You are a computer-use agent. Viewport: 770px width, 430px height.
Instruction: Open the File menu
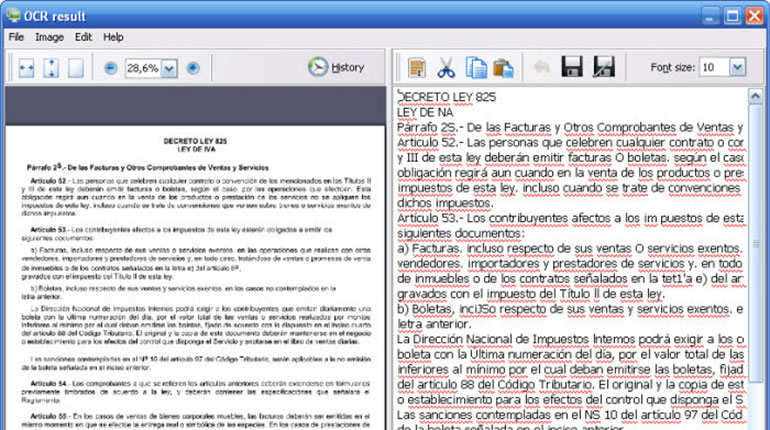click(16, 37)
